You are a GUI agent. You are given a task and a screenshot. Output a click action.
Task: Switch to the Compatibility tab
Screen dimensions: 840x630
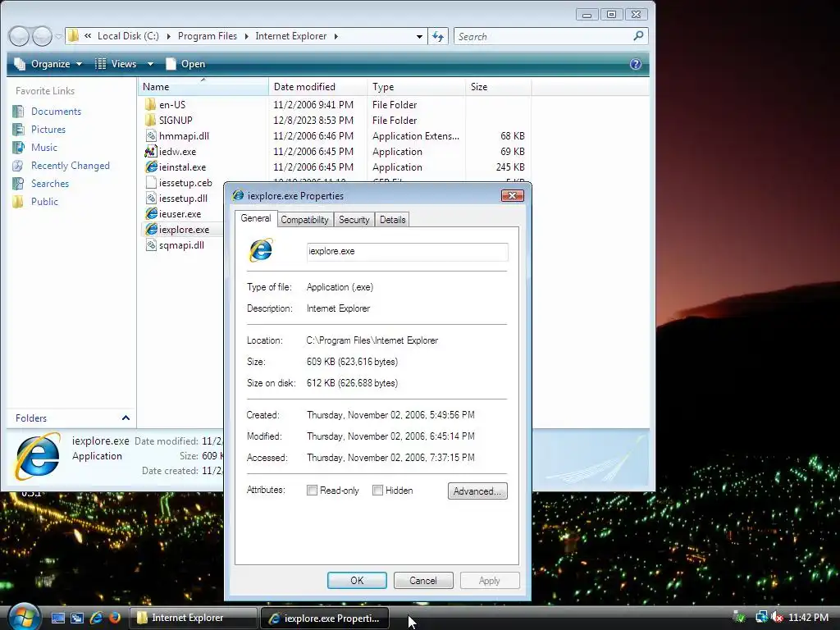click(x=304, y=220)
